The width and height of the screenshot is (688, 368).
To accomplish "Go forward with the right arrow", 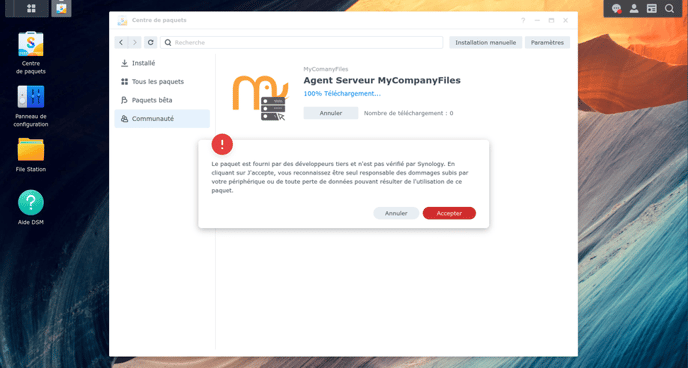I will [x=135, y=43].
